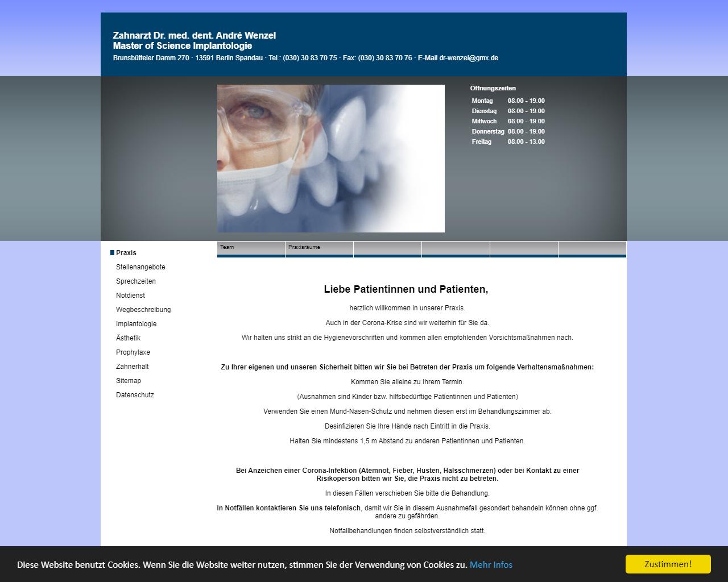Click the 'Desinfizieren Sie Ihre Hände' line

407,426
